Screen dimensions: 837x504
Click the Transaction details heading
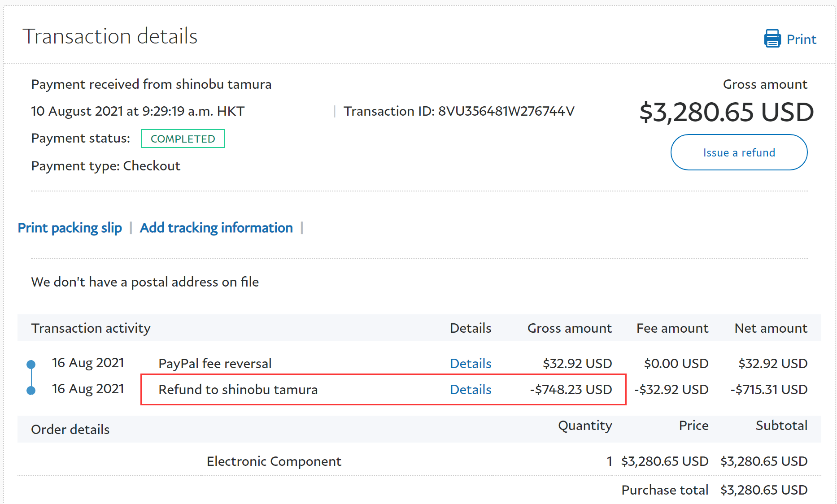(110, 36)
